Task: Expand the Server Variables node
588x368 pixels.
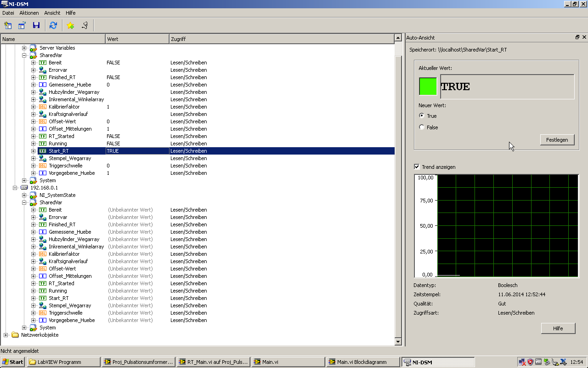Action: (x=24, y=48)
